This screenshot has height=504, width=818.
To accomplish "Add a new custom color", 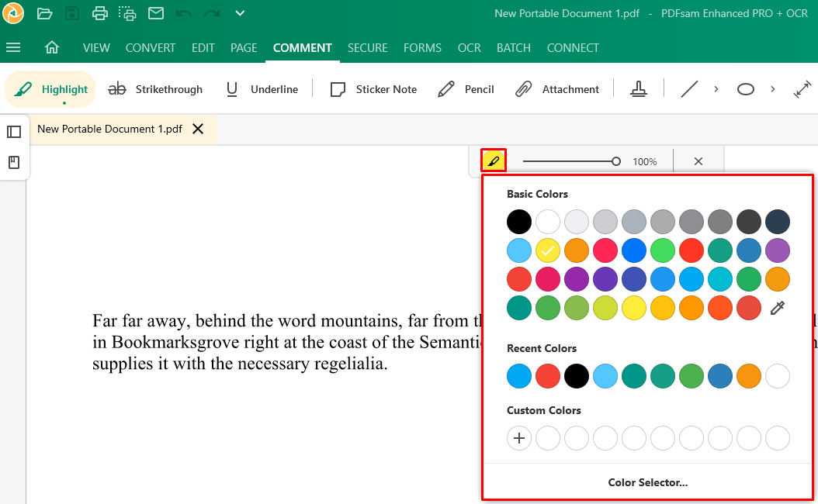I will 519,438.
